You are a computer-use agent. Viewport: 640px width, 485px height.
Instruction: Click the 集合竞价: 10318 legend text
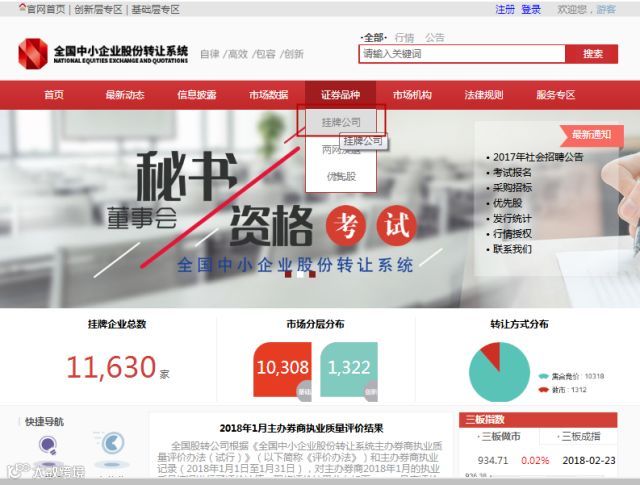[577, 376]
